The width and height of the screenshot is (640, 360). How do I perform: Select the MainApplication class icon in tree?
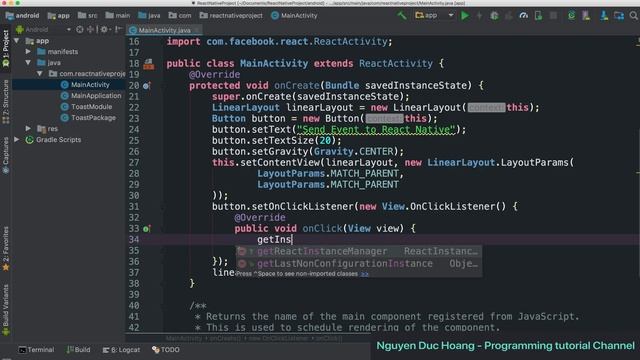pyautogui.click(x=64, y=96)
